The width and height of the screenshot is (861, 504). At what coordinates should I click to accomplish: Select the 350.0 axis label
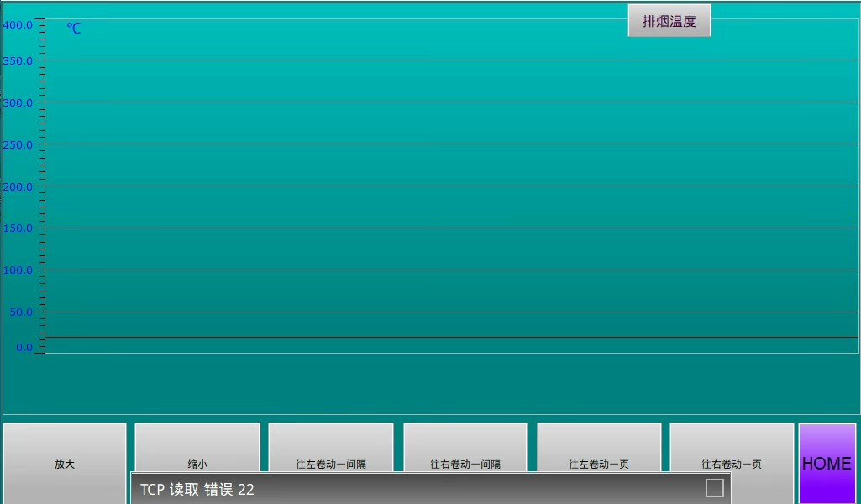tap(18, 61)
